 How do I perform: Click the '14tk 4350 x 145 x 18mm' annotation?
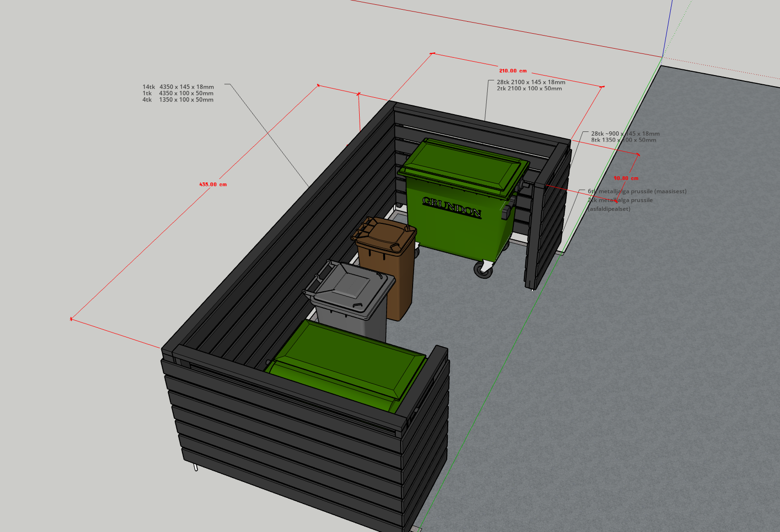click(x=178, y=87)
